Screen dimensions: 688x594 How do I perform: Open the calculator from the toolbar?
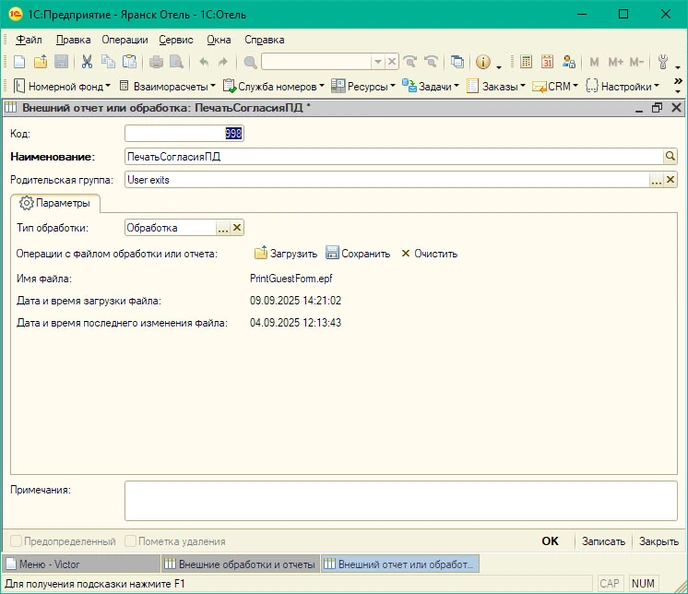[526, 62]
